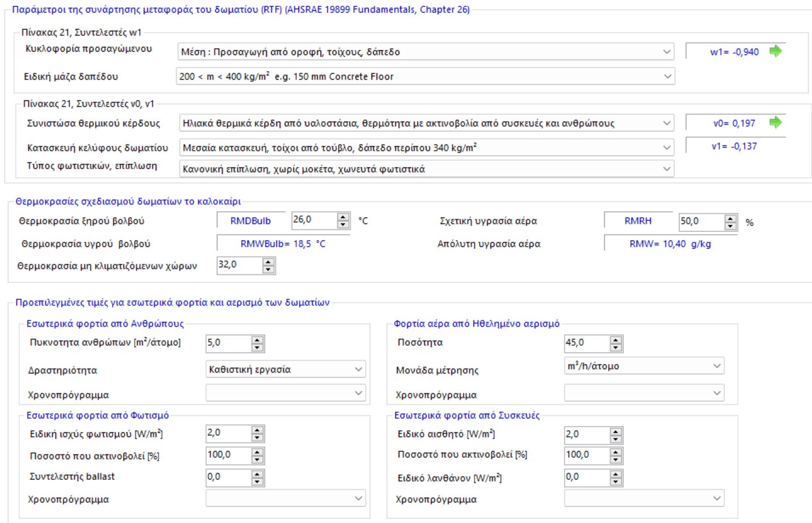812x523 pixels.
Task: Increase the RMDBulb dry bulb temperature with up arrow
Action: (x=343, y=217)
